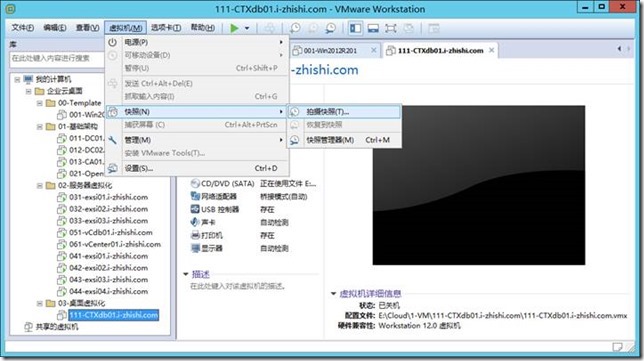This screenshot has height=361, width=644.
Task: Click the take snapshot toolbar icon
Action: (x=294, y=28)
